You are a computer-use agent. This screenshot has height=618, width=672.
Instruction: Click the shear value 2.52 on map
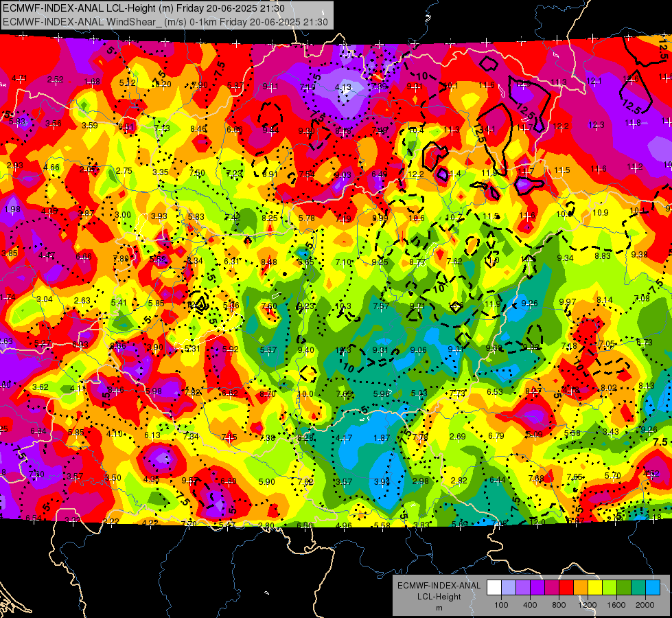[x=56, y=80]
